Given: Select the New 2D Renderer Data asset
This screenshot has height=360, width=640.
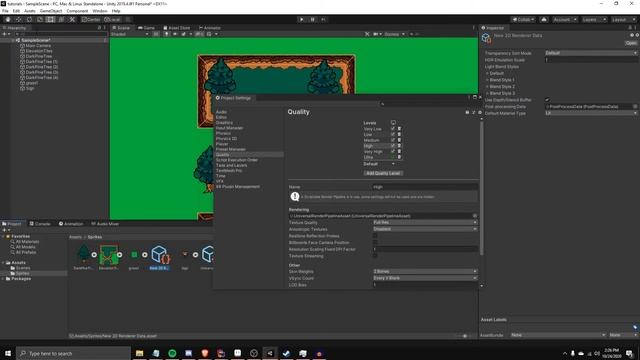Looking at the screenshot, I should coord(159,258).
